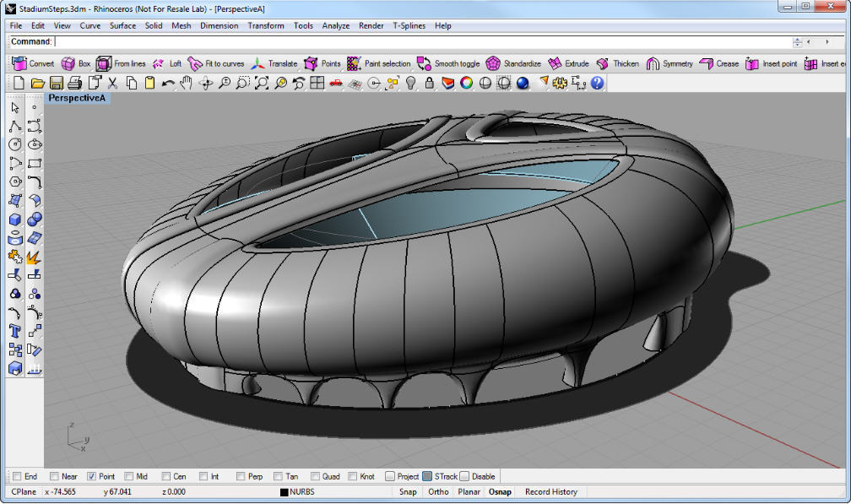Select the T-Splines Extrude tool

point(567,63)
